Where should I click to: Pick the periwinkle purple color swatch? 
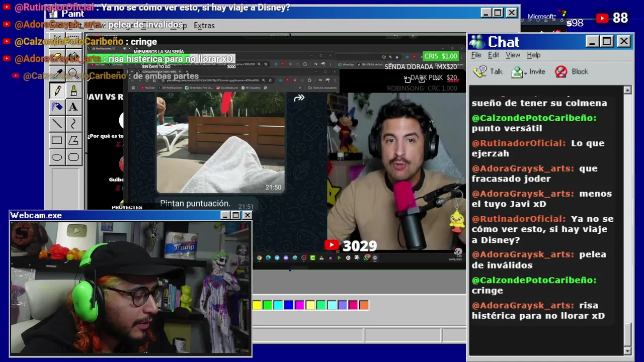point(343,305)
